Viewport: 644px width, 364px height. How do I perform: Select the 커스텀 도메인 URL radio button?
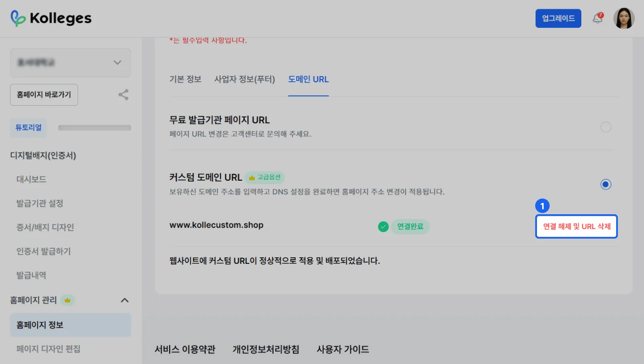(x=606, y=185)
